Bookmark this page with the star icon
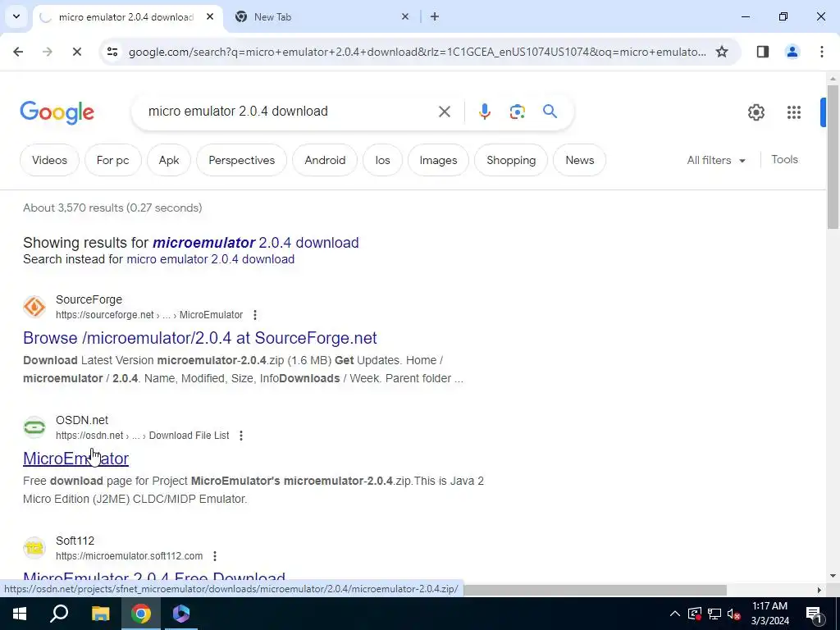 (x=722, y=52)
